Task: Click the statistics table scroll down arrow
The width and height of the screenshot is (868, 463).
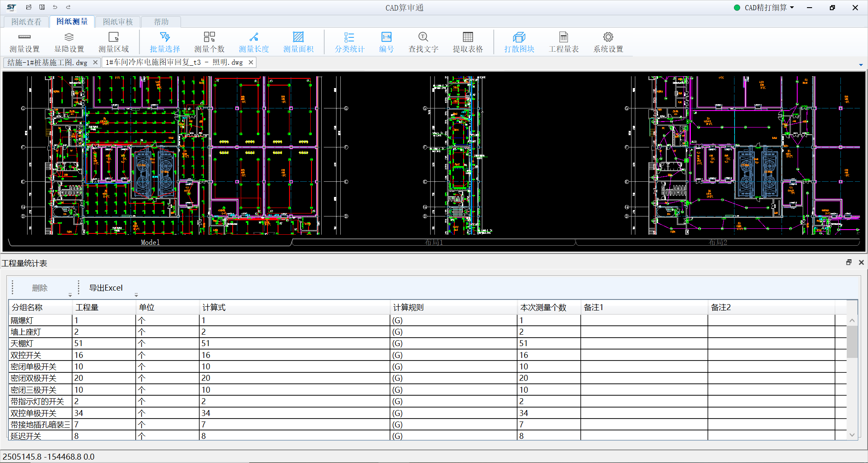Action: [852, 435]
